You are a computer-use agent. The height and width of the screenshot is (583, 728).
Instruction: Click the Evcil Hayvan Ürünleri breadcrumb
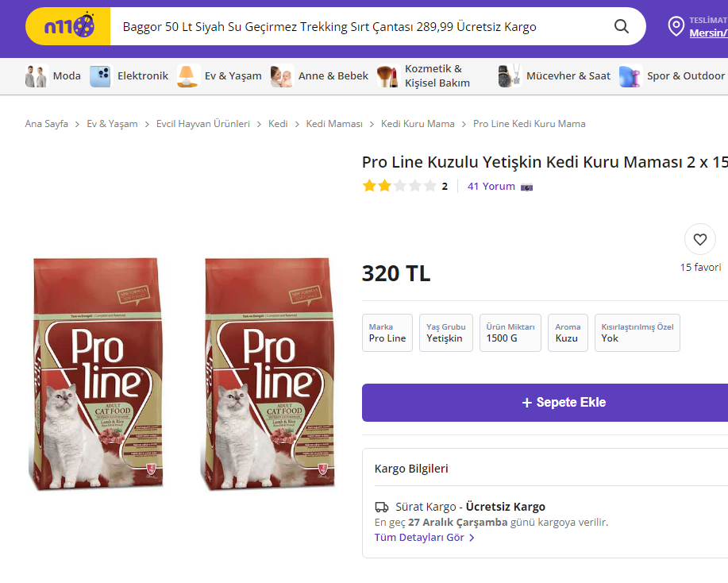[x=202, y=124]
